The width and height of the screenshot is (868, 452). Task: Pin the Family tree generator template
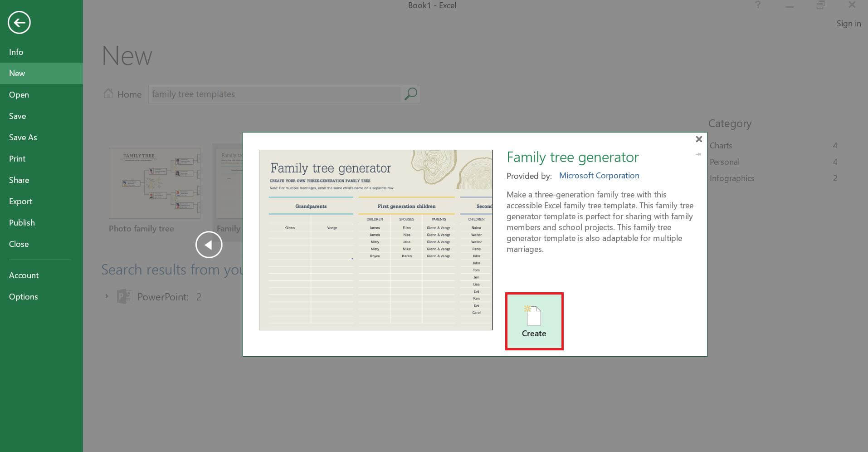(x=697, y=154)
